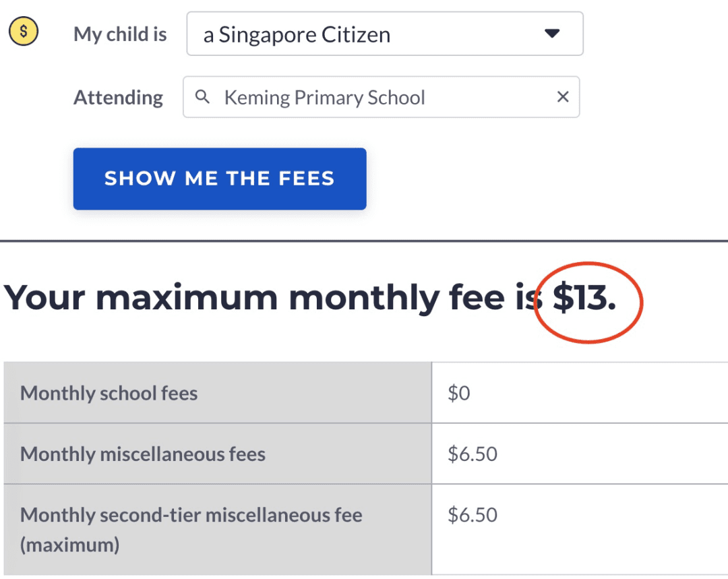Select the 'Monthly school fees' row label

[x=109, y=393]
